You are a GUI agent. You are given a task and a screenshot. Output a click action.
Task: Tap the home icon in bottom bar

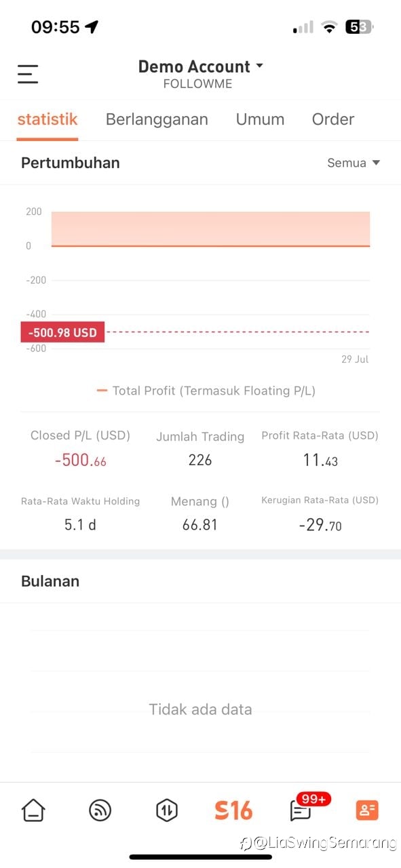(33, 810)
